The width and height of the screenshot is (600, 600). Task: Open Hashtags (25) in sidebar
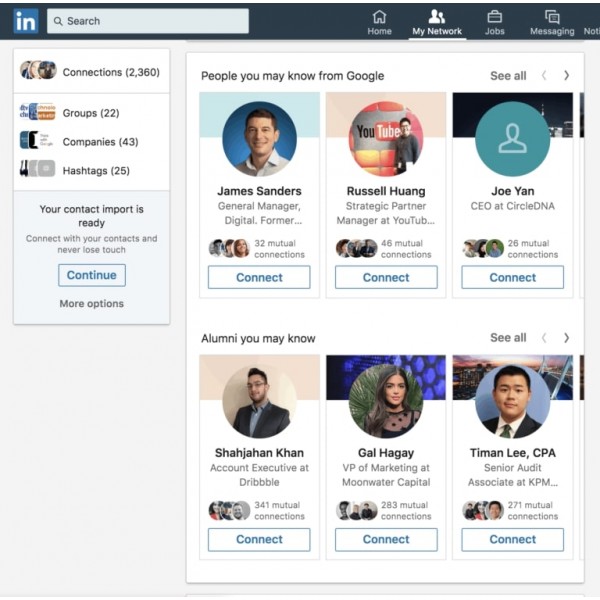coord(96,171)
